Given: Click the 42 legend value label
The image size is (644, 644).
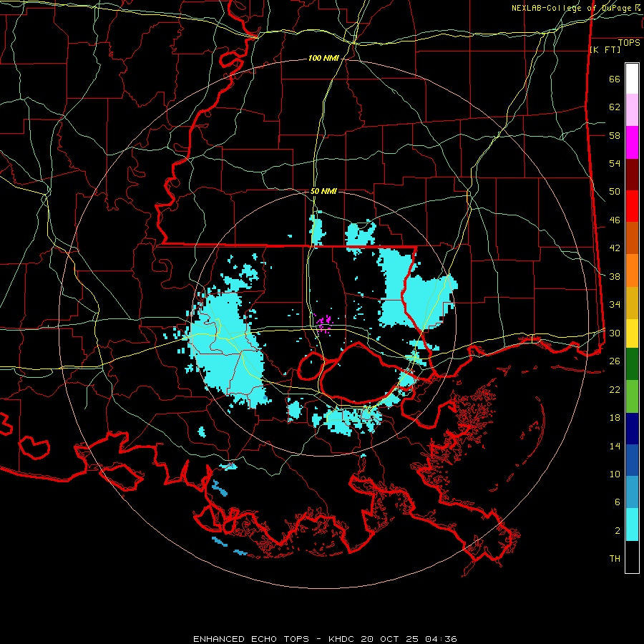Looking at the screenshot, I should [x=615, y=248].
